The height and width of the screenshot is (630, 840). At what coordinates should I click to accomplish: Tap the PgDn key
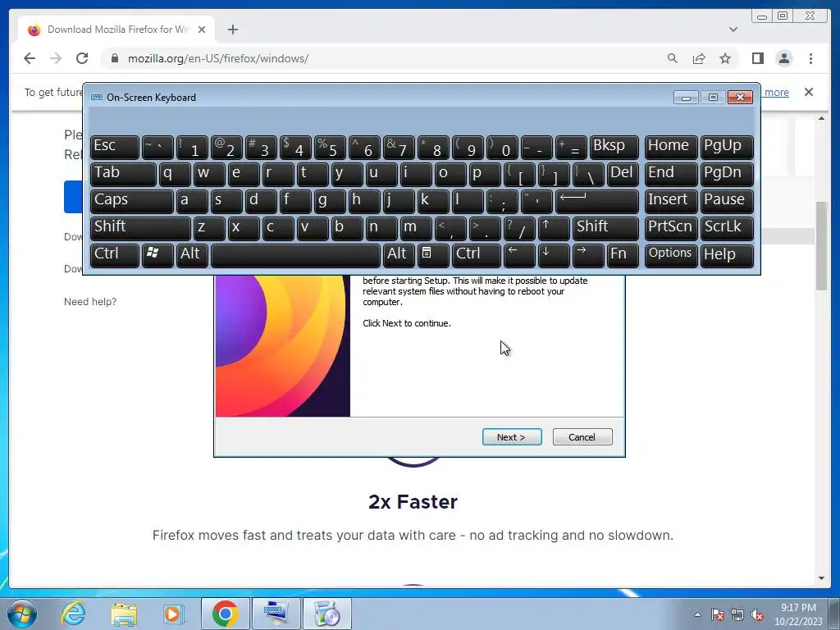pos(727,174)
